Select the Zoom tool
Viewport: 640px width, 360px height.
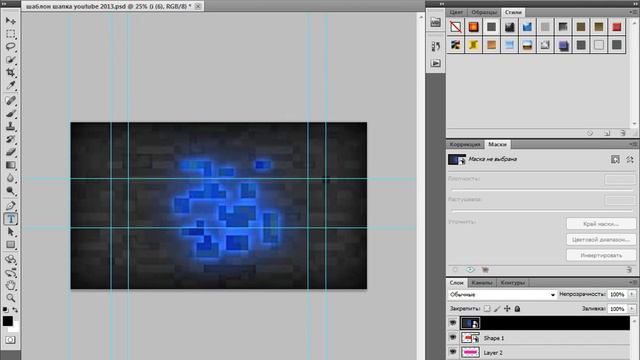coord(11,298)
